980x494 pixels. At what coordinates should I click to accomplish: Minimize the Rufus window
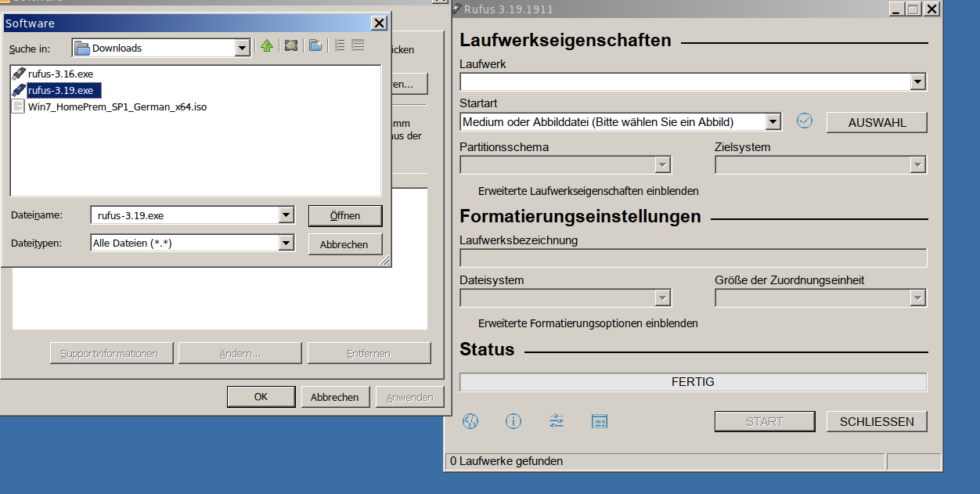tap(897, 9)
